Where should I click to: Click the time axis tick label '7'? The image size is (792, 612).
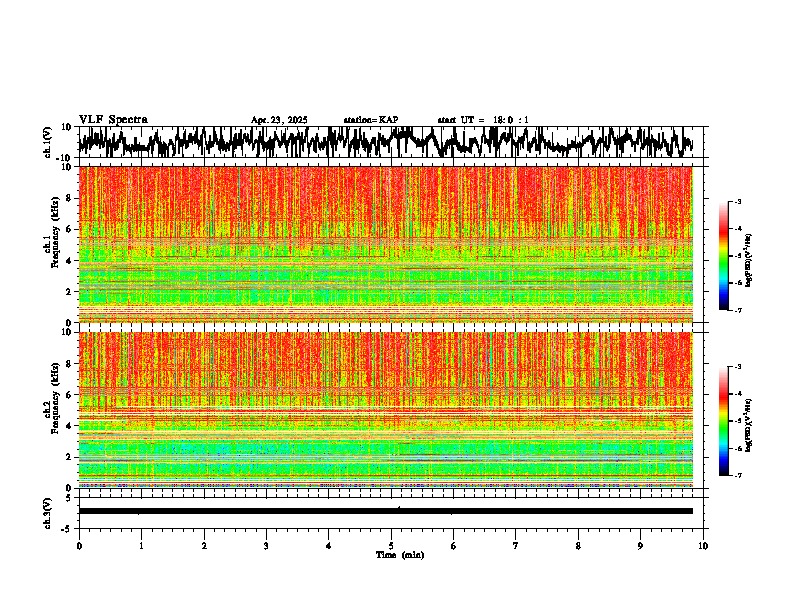click(x=516, y=546)
